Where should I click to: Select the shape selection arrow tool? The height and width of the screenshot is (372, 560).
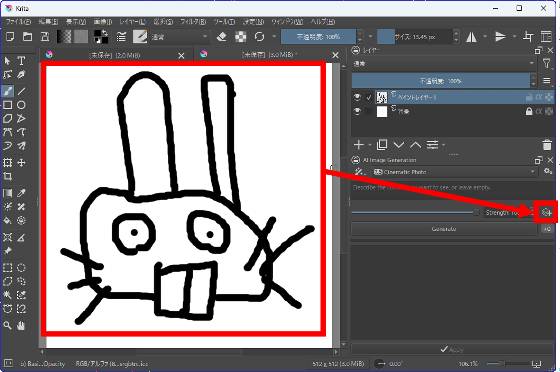point(8,61)
